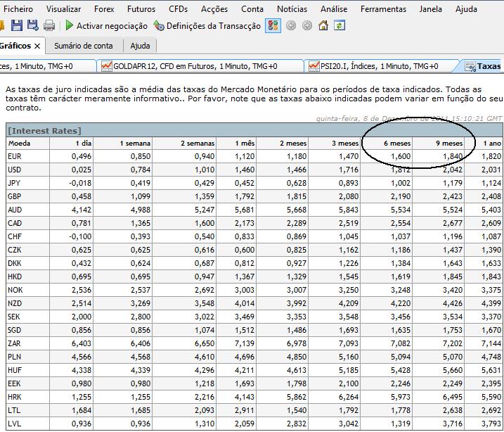The image size is (504, 432).
Task: Click the HRK currency row label
Action: point(15,397)
